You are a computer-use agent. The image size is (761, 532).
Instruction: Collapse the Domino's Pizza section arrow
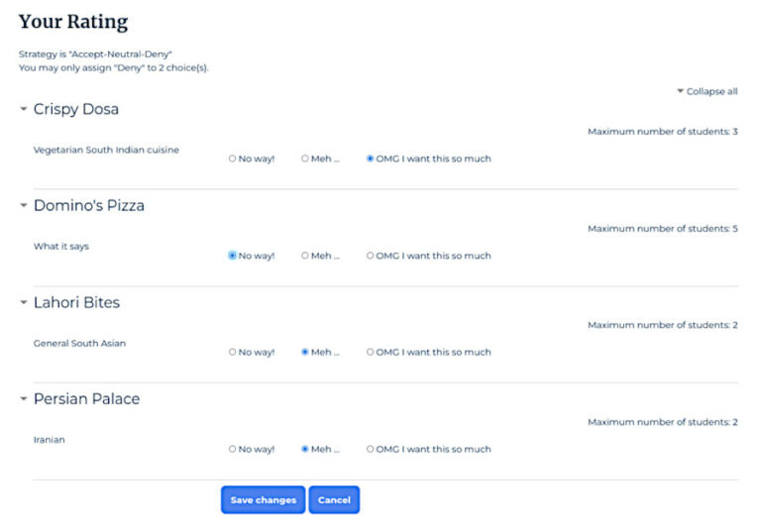[24, 206]
